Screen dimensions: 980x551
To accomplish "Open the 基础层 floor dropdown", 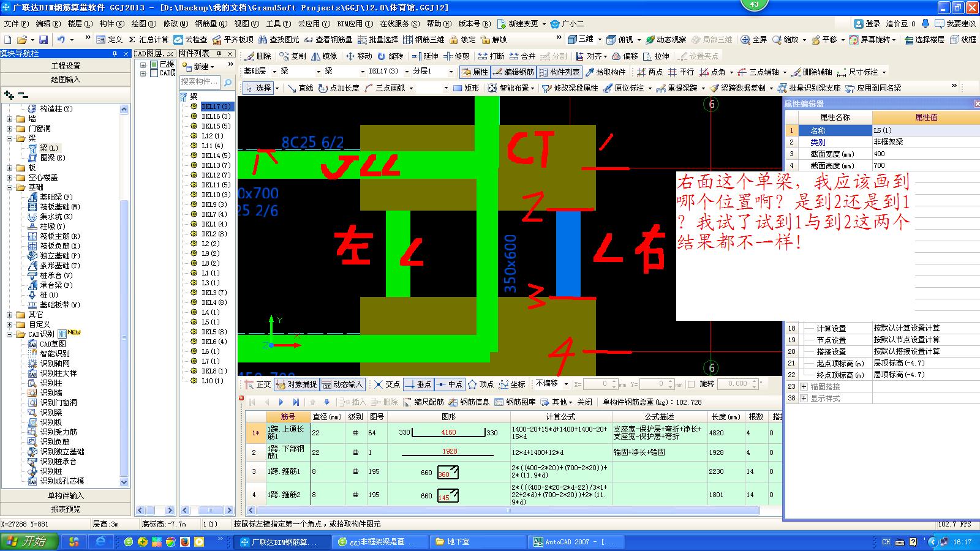I will 274,72.
